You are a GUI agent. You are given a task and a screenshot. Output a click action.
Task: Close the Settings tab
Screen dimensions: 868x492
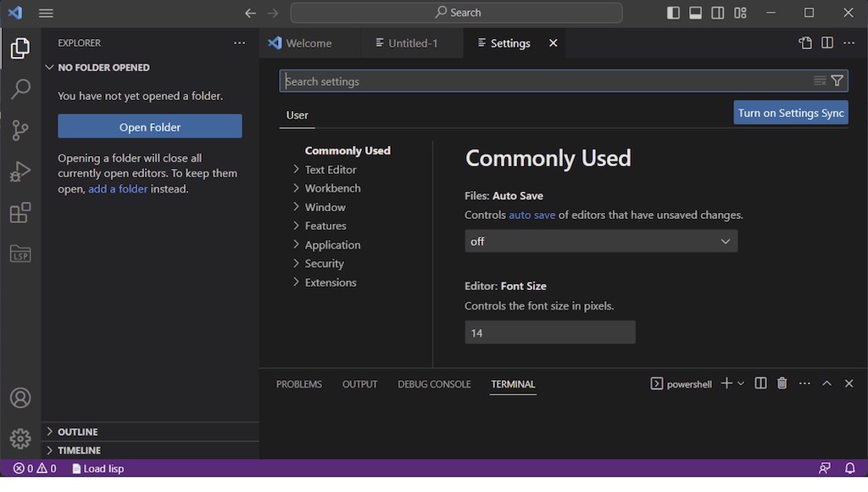click(x=553, y=43)
